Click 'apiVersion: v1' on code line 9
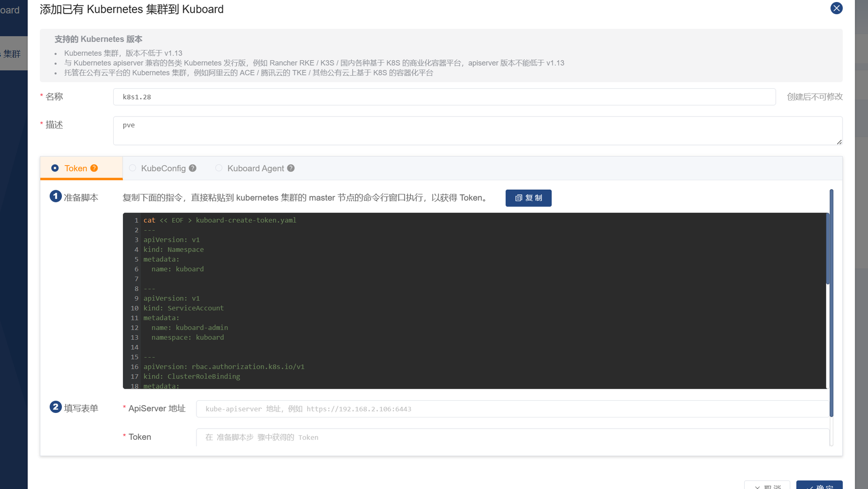868x489 pixels. click(172, 298)
